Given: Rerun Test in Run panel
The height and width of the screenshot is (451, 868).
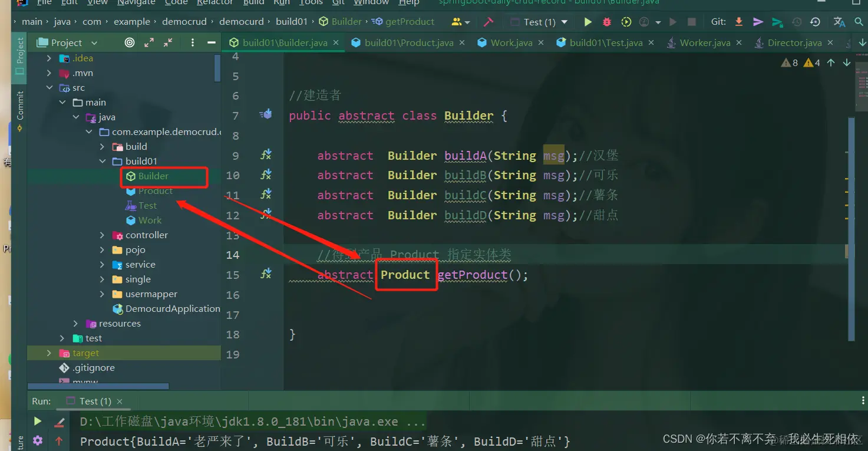Looking at the screenshot, I should 38,422.
